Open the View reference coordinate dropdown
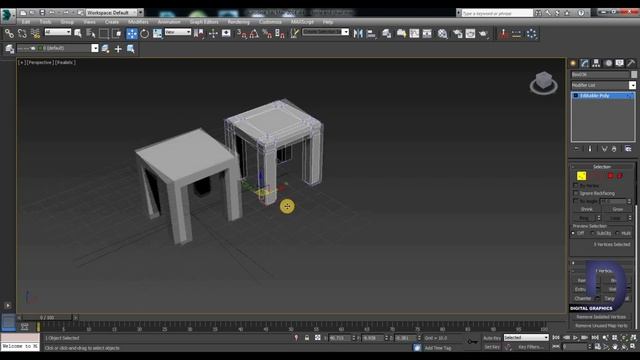The image size is (640, 360). tap(178, 32)
